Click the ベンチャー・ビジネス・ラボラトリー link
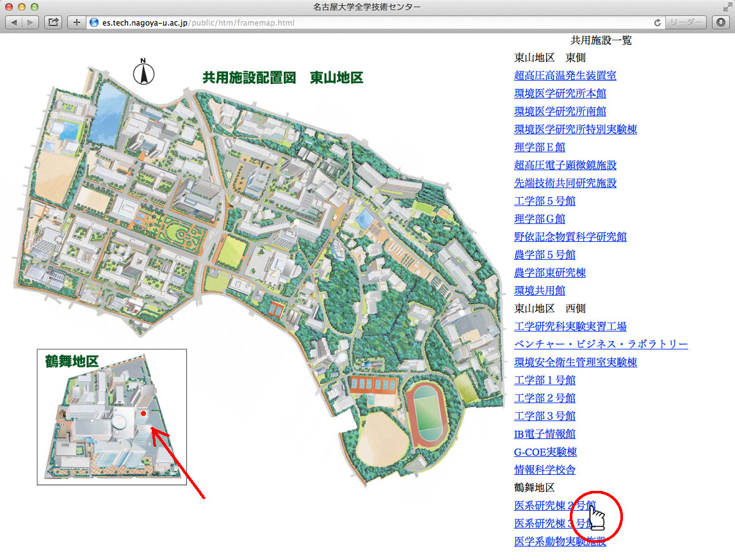Image resolution: width=735 pixels, height=560 pixels. (x=601, y=344)
